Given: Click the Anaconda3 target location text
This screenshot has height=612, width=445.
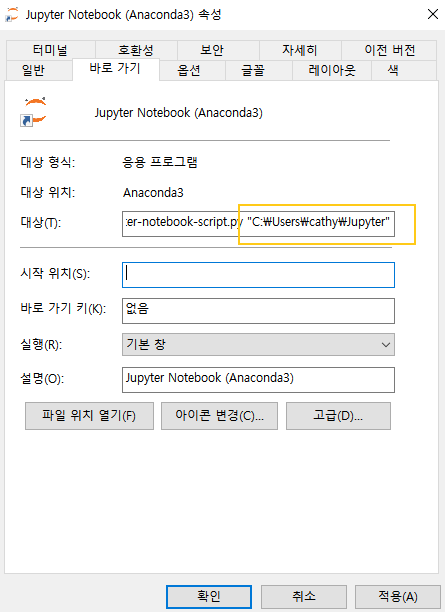Looking at the screenshot, I should point(153,192).
